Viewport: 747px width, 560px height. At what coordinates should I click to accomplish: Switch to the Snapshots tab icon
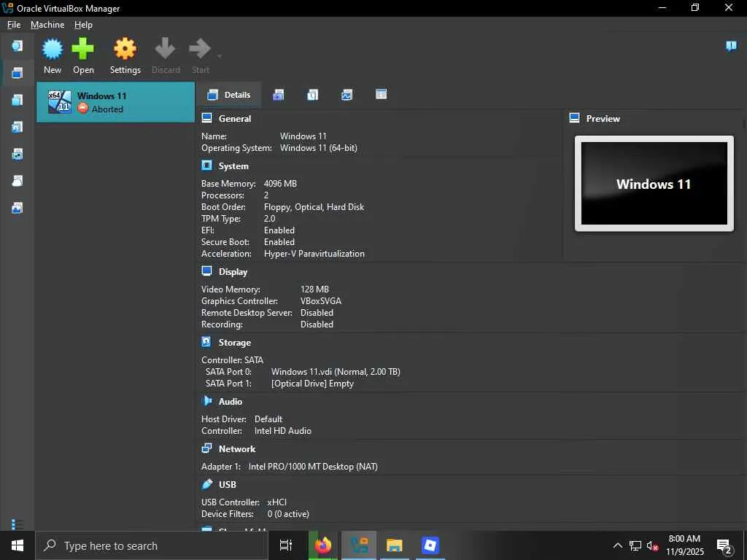[x=278, y=95]
